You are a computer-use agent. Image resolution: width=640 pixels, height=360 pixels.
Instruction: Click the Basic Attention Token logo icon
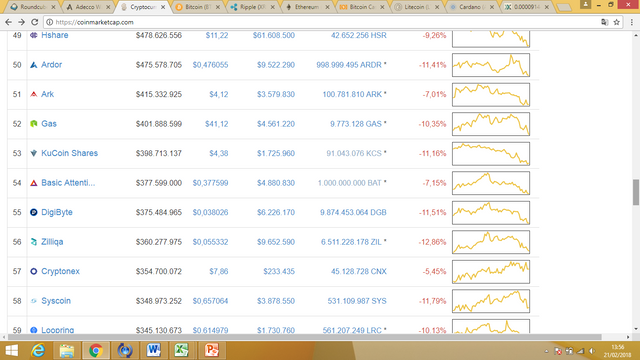point(34,183)
